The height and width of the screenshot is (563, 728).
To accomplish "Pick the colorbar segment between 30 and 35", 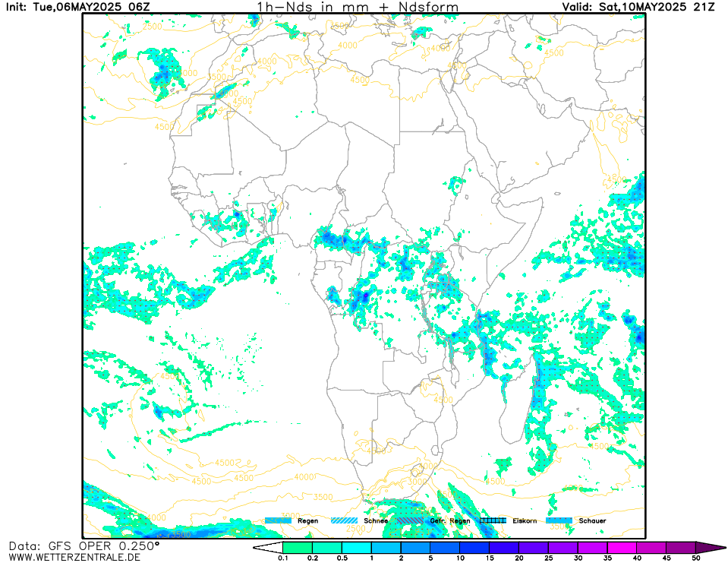I will tap(592, 548).
